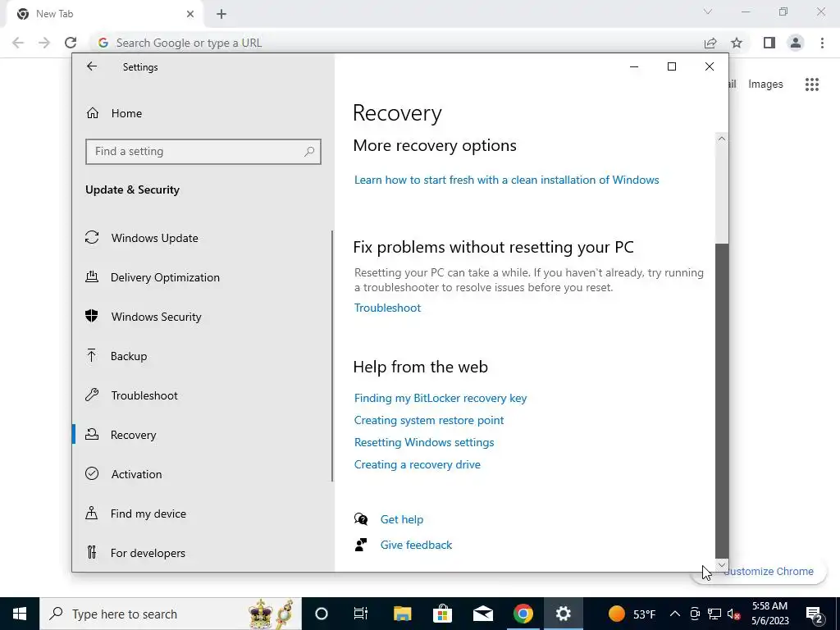Viewport: 840px width, 630px height.
Task: Click scrollbar down arrow in Recovery pane
Action: [722, 565]
